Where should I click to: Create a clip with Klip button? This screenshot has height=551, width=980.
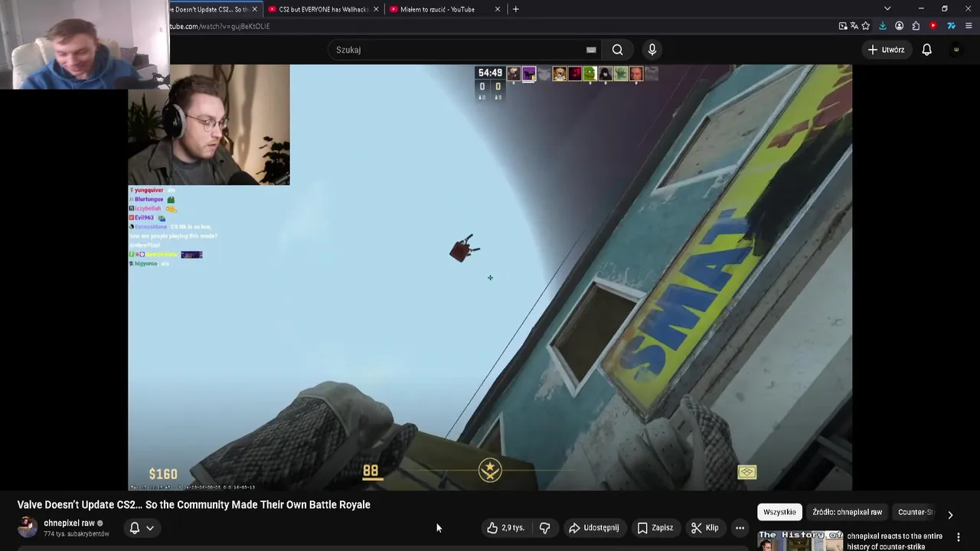pyautogui.click(x=704, y=527)
